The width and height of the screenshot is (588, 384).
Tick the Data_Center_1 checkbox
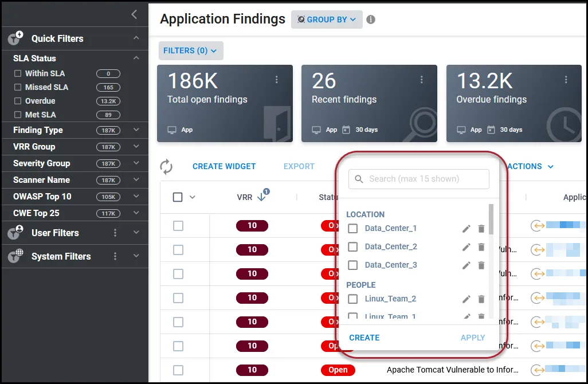352,228
